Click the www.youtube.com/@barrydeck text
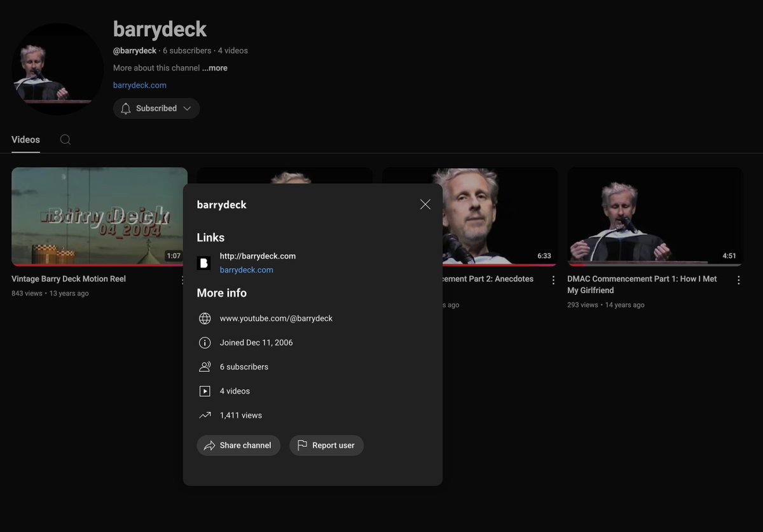The height and width of the screenshot is (532, 763). (276, 318)
